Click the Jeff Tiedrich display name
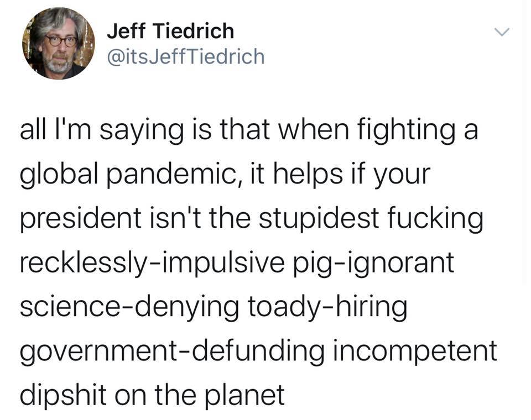Screen dimensions: 531x420 170,31
